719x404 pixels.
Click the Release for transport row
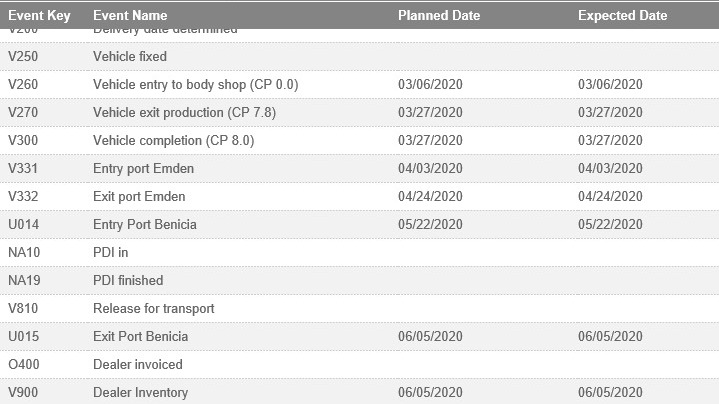pyautogui.click(x=153, y=309)
